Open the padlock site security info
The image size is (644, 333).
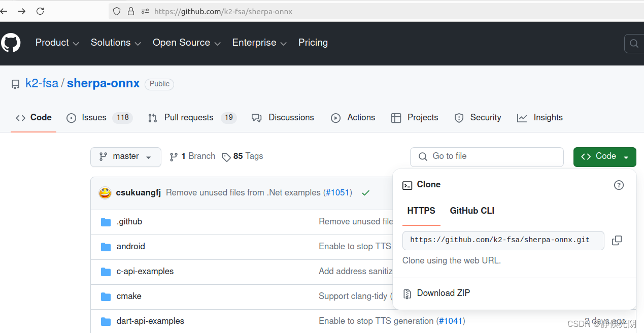(131, 11)
